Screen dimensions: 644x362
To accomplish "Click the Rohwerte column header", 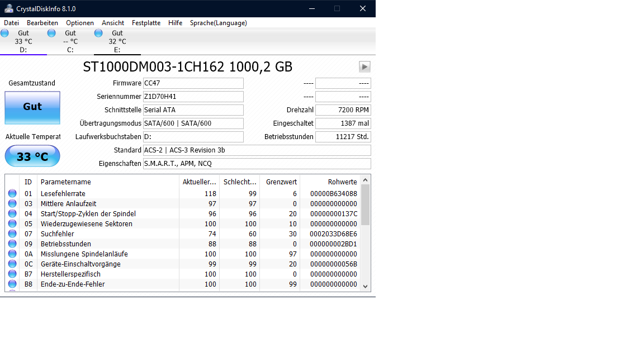I will point(330,182).
